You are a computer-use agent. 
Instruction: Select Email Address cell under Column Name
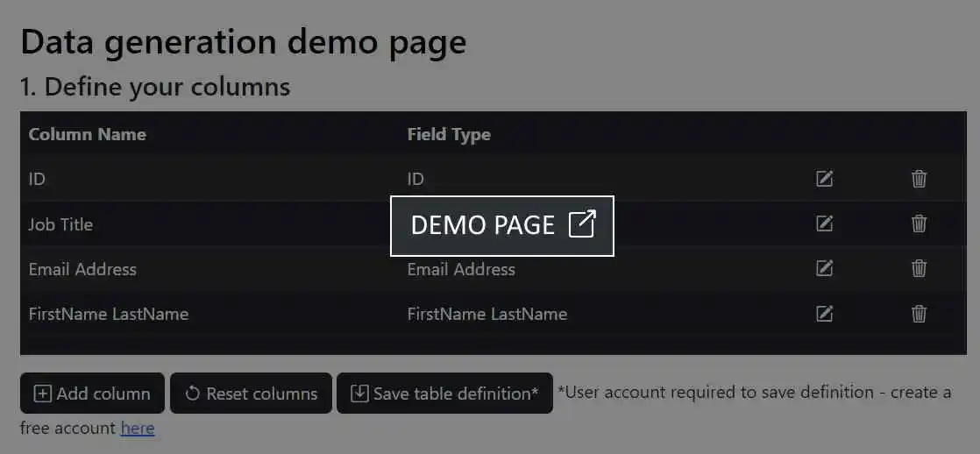tap(82, 269)
